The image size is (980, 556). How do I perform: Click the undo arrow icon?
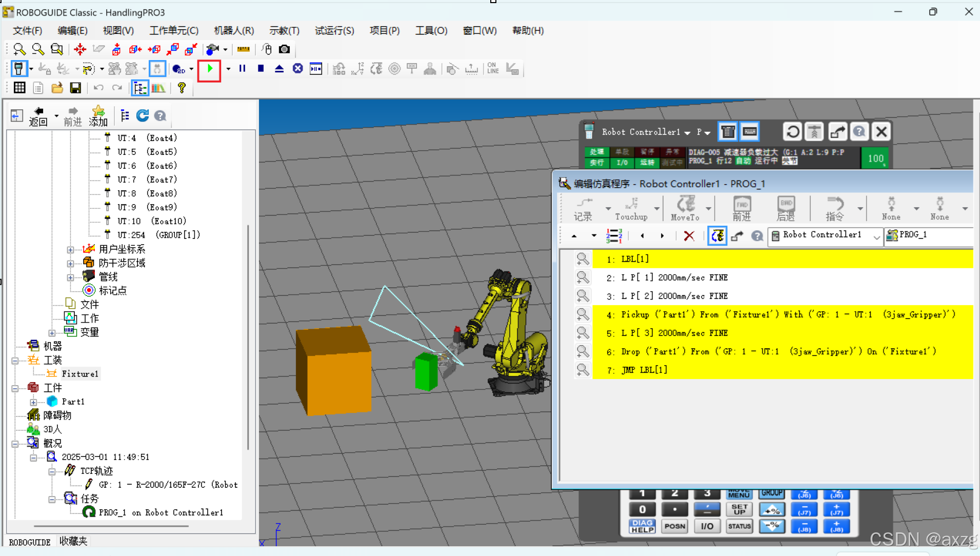tap(98, 88)
